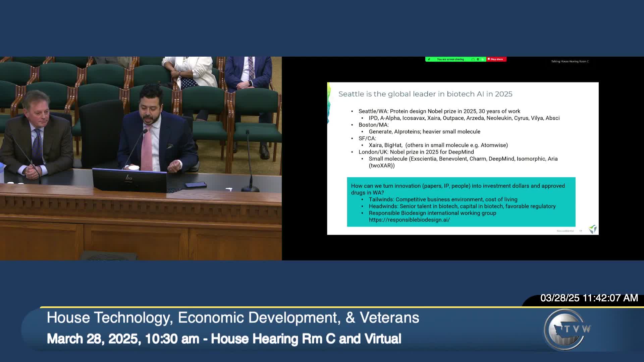This screenshot has height=362, width=644.
Task: Click the 'Boston/MA:' bullet
Action: (x=374, y=125)
